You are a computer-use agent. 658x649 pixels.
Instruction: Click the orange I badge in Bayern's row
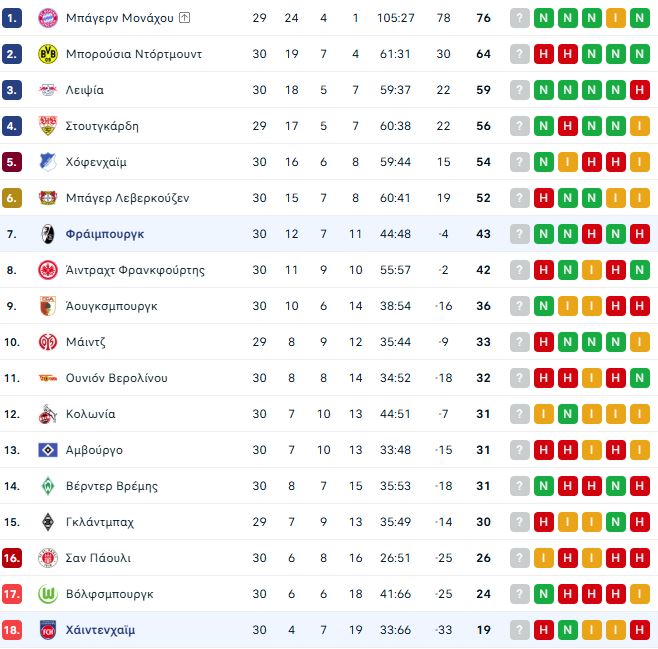[615, 18]
